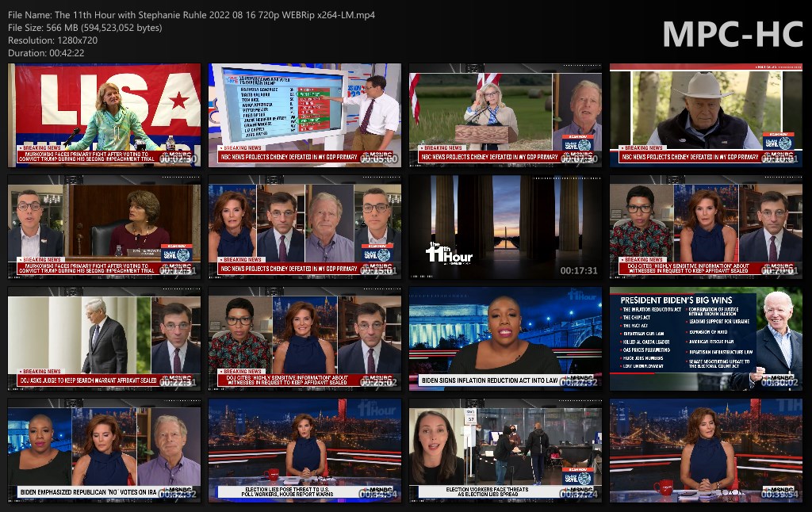Click the 00:17:31 timestamp label

coord(578,271)
